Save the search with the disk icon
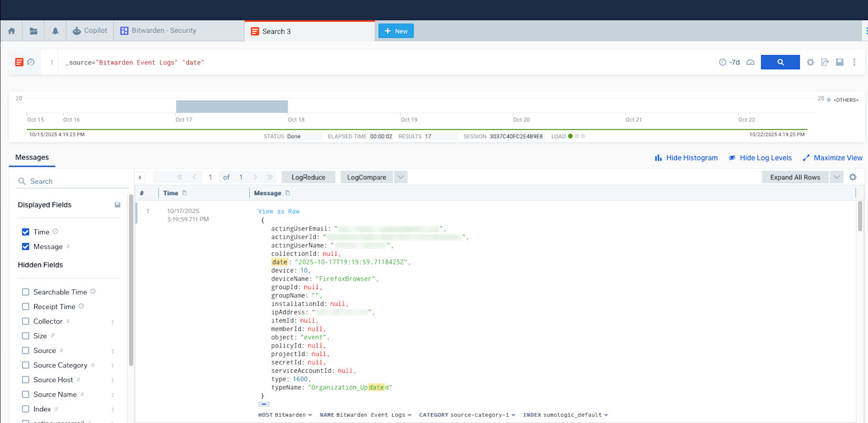 click(839, 62)
